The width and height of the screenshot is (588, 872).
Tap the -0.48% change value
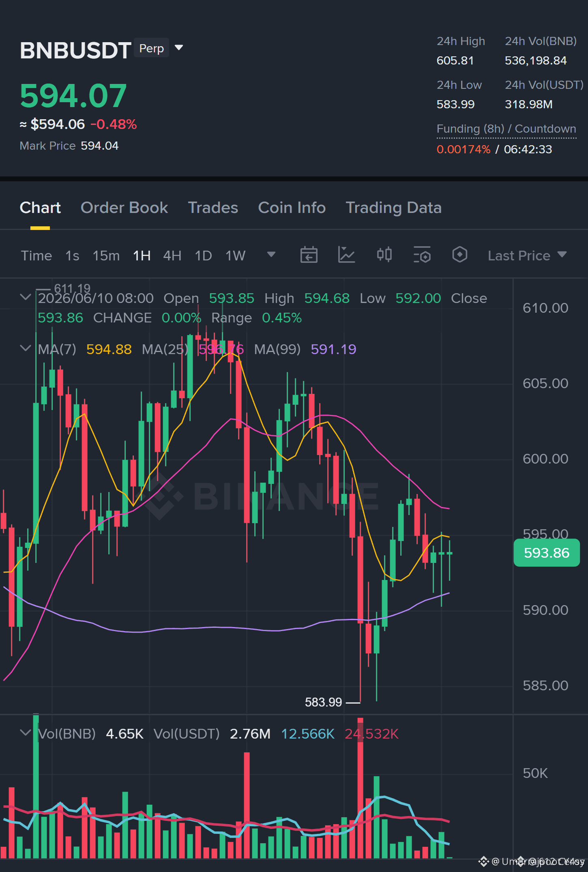[x=114, y=124]
